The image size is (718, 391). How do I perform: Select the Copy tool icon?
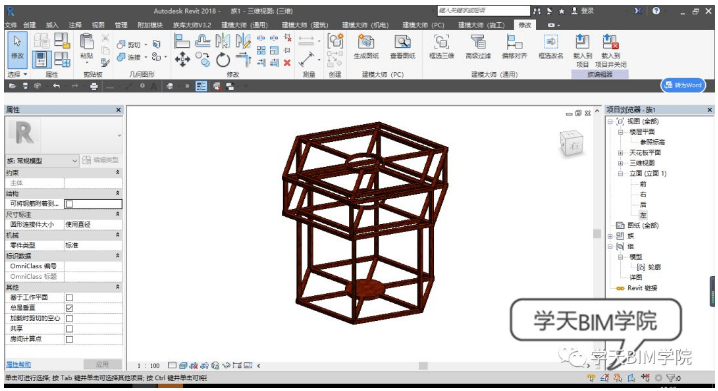click(x=202, y=60)
